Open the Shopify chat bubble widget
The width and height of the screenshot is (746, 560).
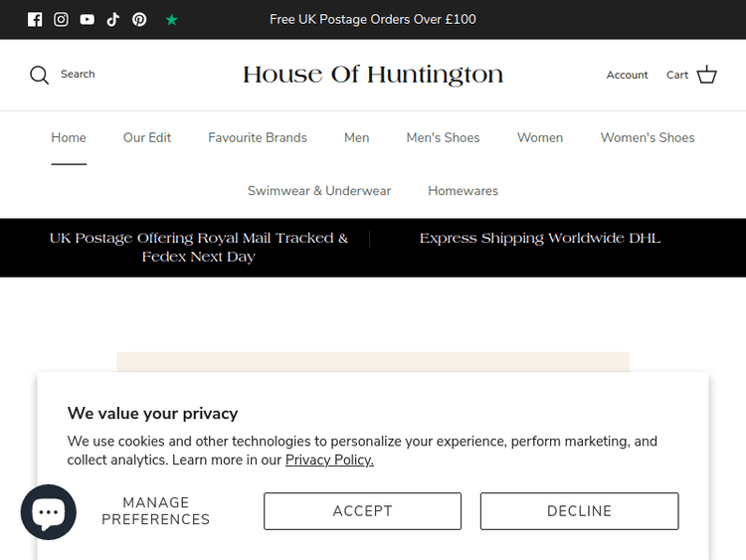[x=49, y=512]
